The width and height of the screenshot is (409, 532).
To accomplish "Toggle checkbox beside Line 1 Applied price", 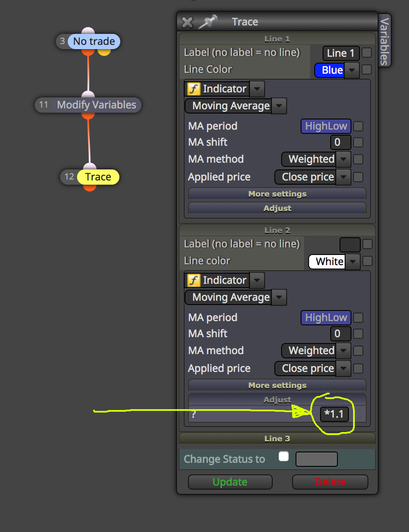I will pos(358,177).
